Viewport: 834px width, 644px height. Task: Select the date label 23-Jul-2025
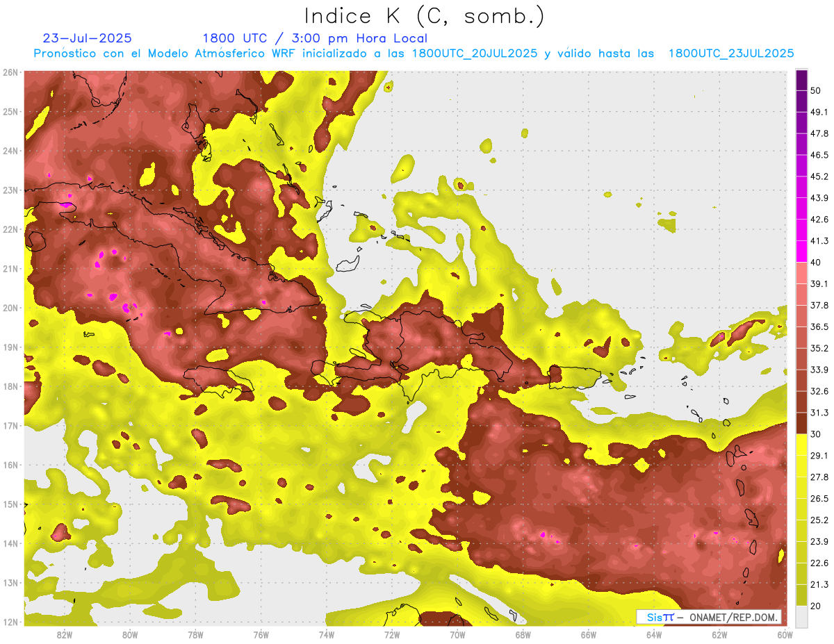87,38
